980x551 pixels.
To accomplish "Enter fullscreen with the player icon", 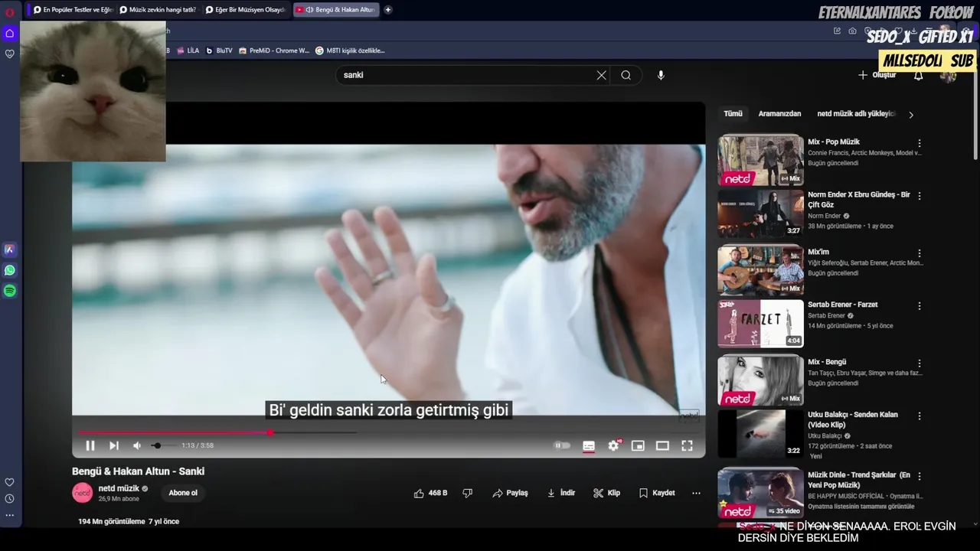I will (687, 445).
